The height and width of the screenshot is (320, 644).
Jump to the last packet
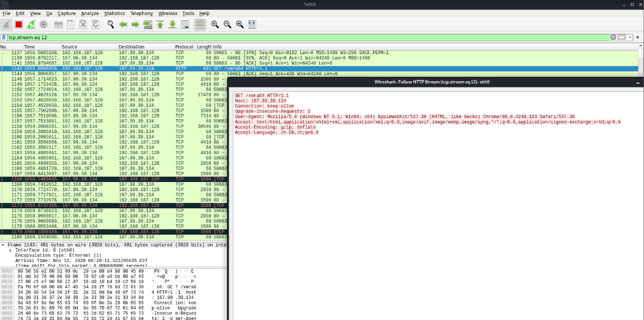pyautogui.click(x=172, y=24)
